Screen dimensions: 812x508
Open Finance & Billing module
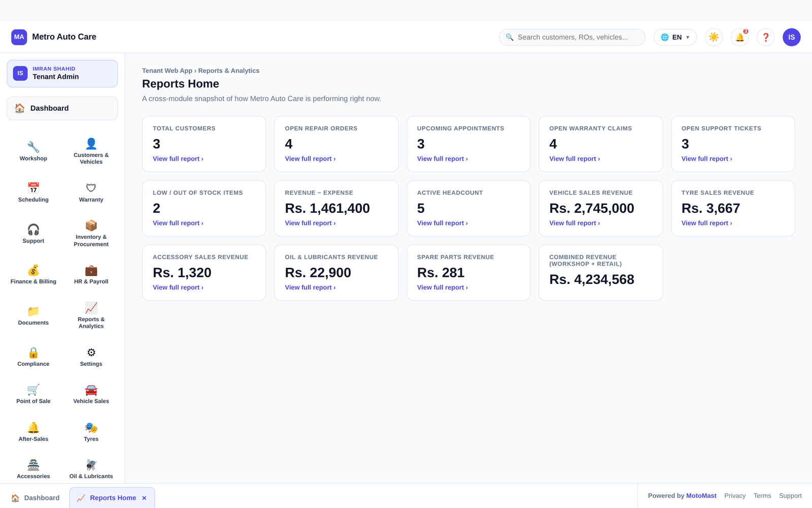click(x=33, y=275)
